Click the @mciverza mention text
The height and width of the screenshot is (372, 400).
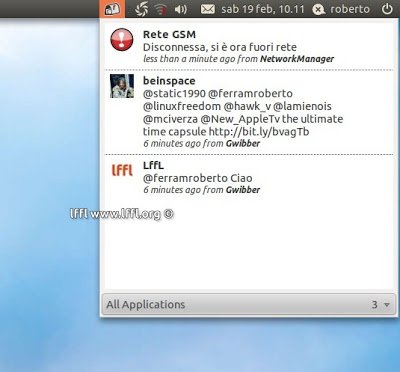coord(170,119)
